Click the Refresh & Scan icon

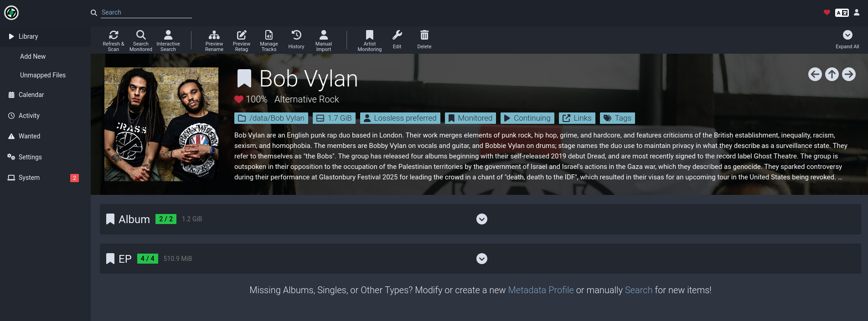point(114,35)
